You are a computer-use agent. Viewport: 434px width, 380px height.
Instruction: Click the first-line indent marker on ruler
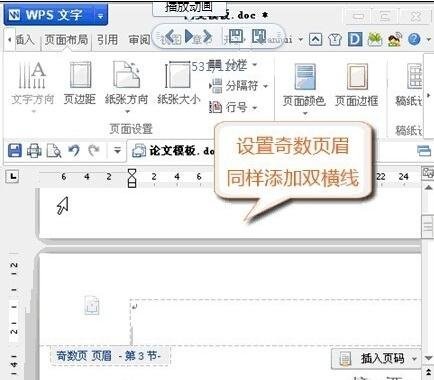tap(132, 173)
